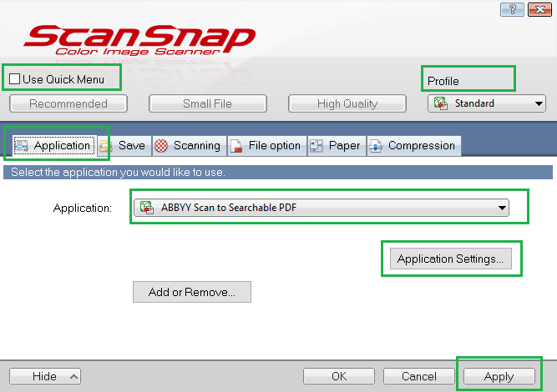The height and width of the screenshot is (392, 557).
Task: Click the Compression tab icon
Action: pos(376,146)
